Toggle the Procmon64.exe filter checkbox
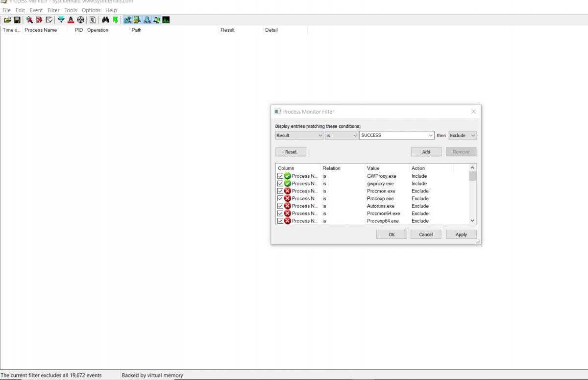Screen dimensions: 588x380 [x=280, y=214]
